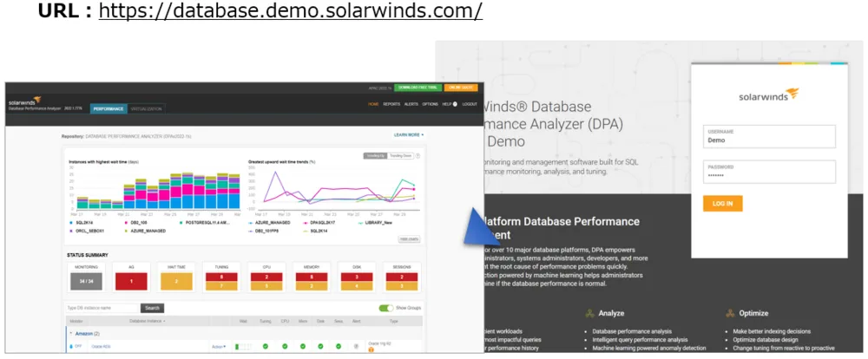Image resolution: width=868 pixels, height=359 pixels.
Task: Click the Wait column header
Action: [x=243, y=321]
